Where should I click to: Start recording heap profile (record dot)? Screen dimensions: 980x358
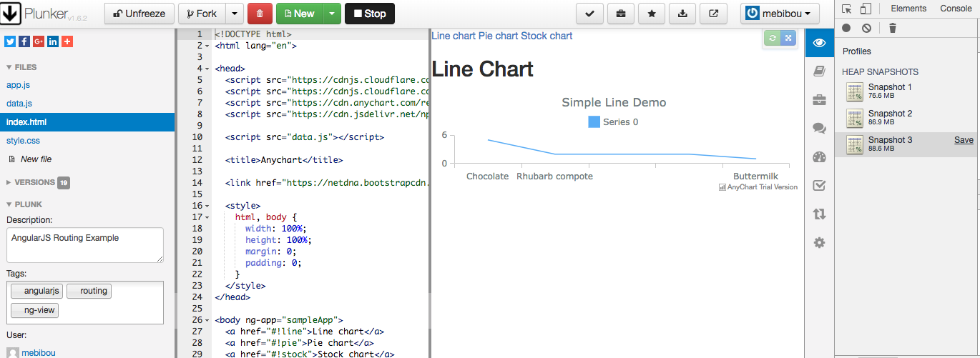point(846,28)
